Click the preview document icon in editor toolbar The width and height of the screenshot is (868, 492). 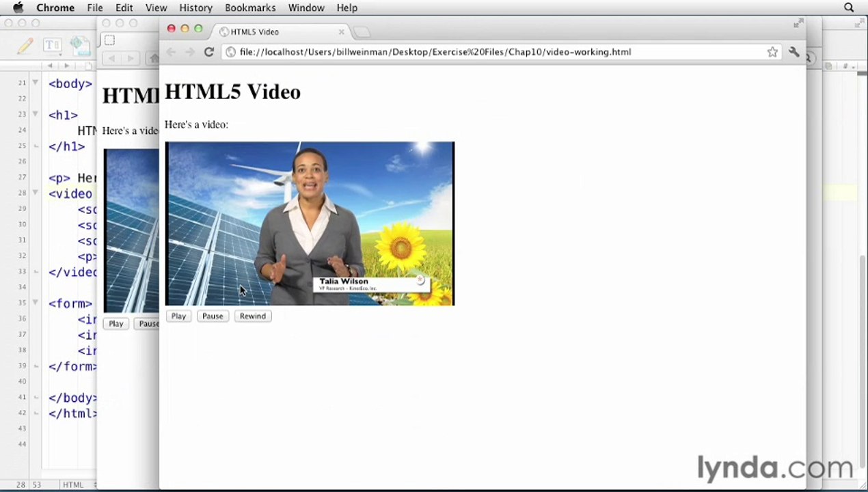(x=79, y=46)
